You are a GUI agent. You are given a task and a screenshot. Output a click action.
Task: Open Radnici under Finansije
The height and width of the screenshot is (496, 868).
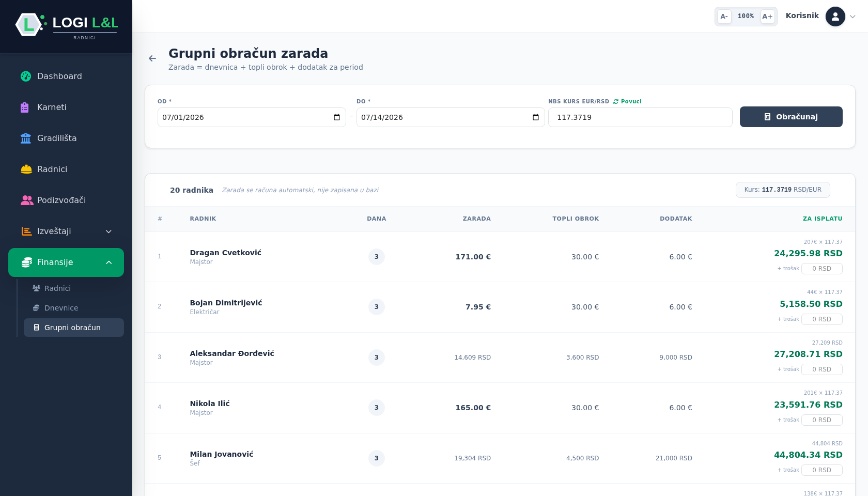74,288
